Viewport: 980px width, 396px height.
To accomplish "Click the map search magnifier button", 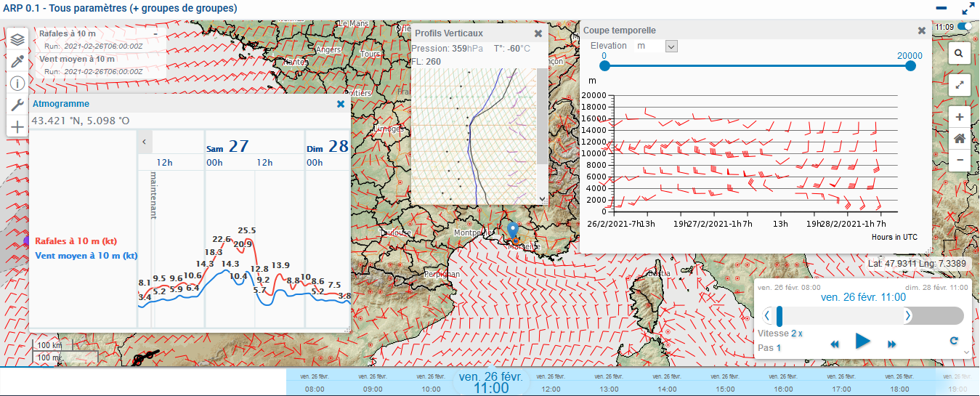I will point(959,53).
